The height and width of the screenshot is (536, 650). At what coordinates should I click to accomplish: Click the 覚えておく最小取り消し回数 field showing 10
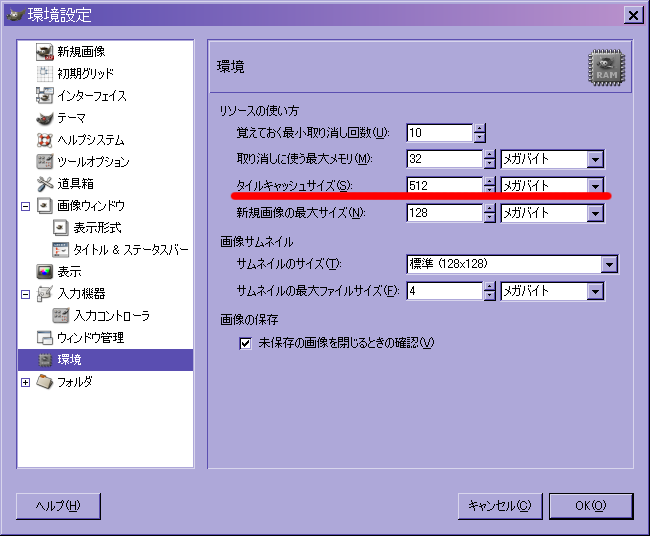(x=440, y=133)
